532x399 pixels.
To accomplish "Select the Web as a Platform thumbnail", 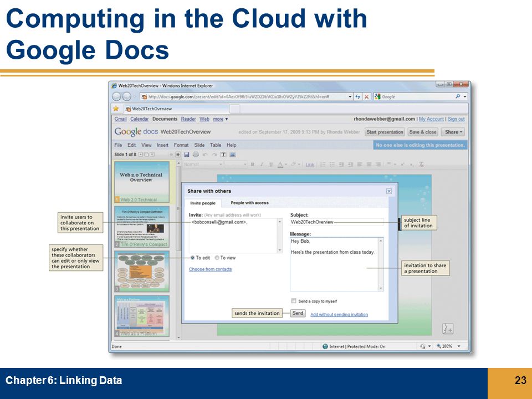I will click(x=142, y=316).
